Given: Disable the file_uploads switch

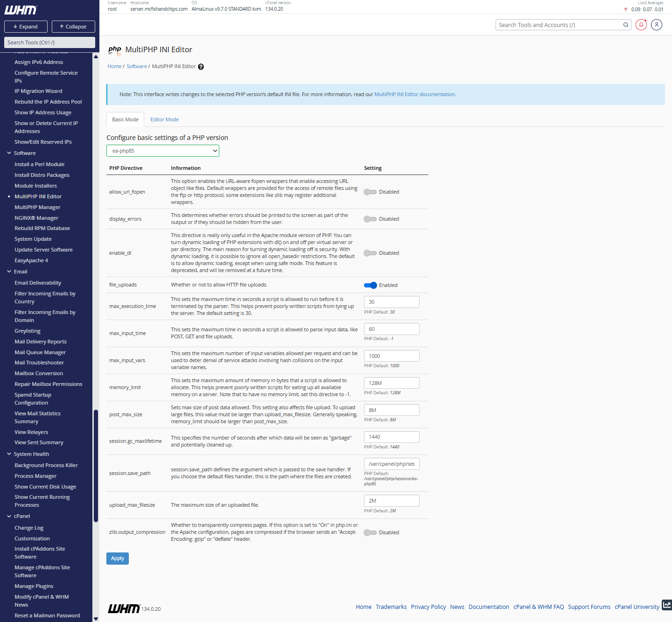Looking at the screenshot, I should pos(371,285).
